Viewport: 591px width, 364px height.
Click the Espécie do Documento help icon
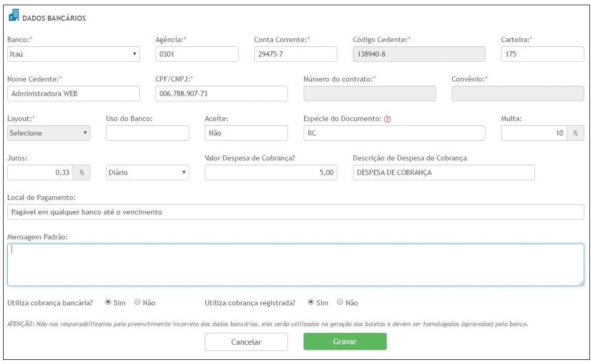click(387, 119)
